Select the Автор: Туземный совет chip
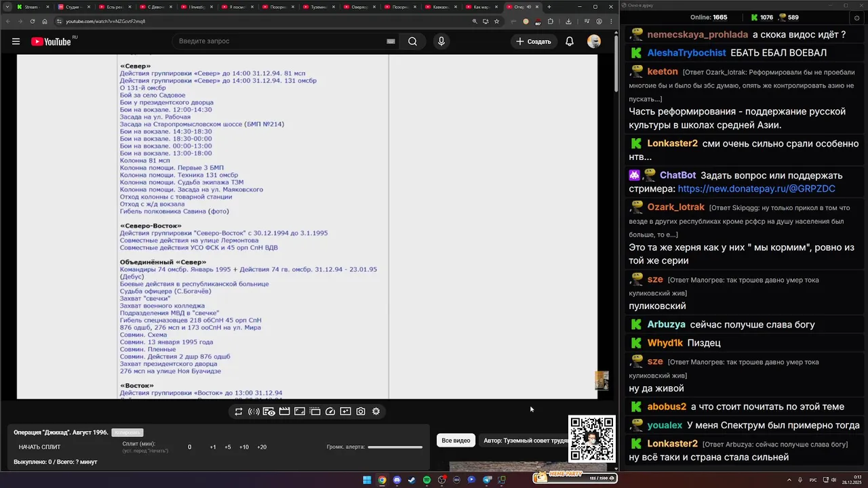The width and height of the screenshot is (868, 488). point(523,441)
